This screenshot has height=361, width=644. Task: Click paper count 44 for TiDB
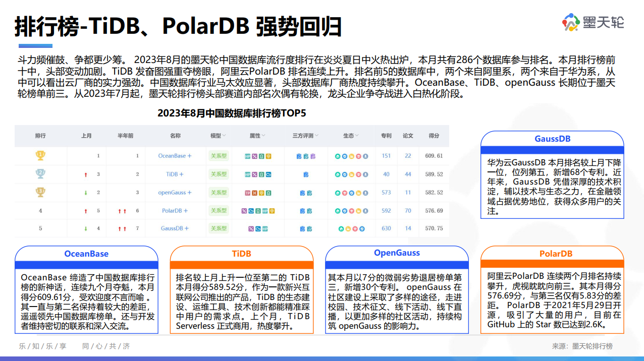click(408, 174)
